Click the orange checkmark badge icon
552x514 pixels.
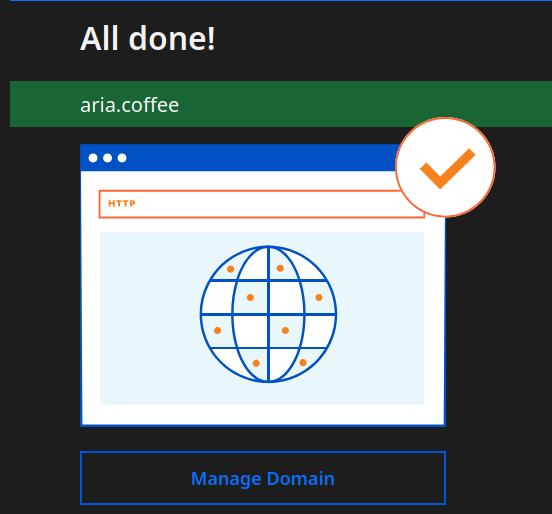coord(445,167)
